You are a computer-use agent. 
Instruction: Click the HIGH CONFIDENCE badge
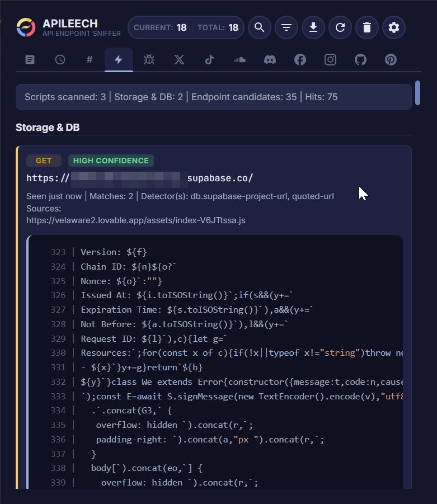coord(111,161)
